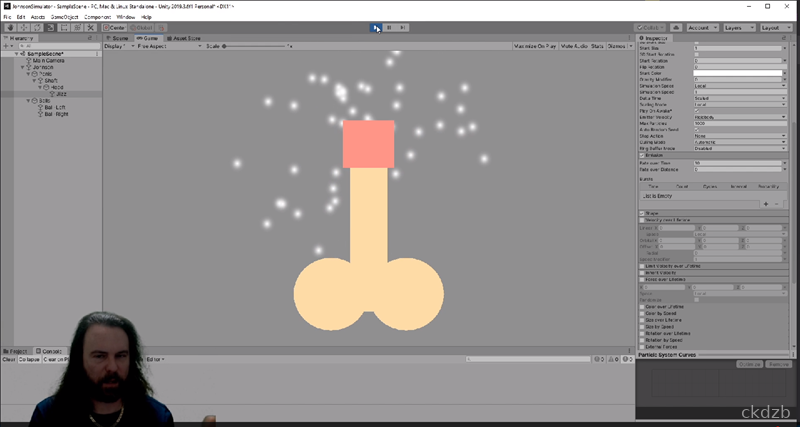Select the Rotate tool in the toolbar
Image resolution: width=800 pixels, height=427 pixels.
37,28
